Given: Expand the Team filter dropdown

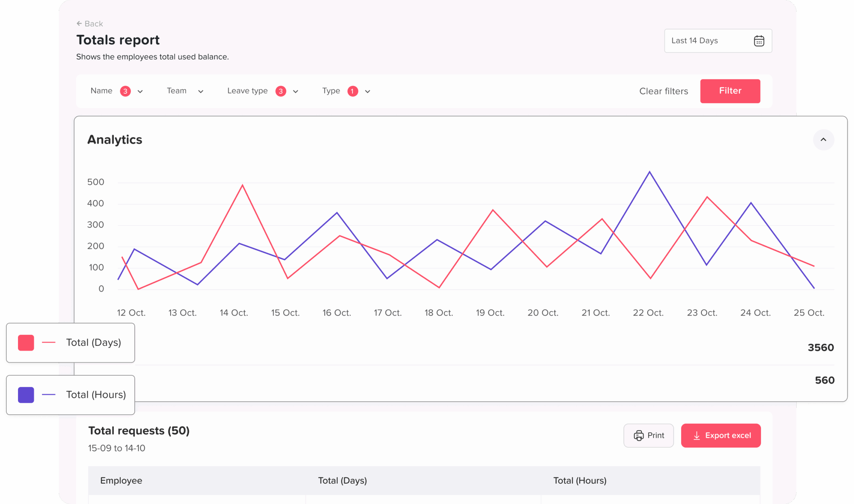Looking at the screenshot, I should coord(200,91).
